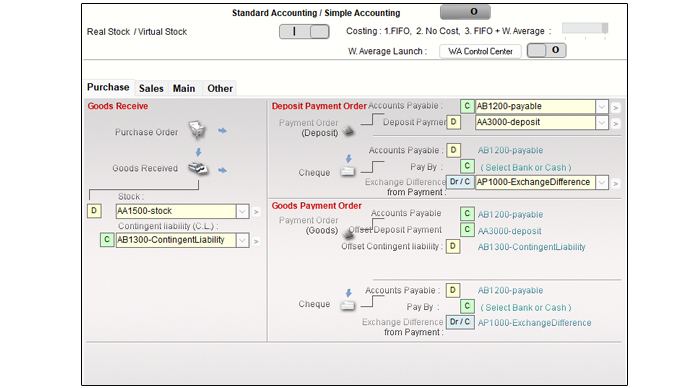Click AB1200-payable link beside Deposit Cheque
The height and width of the screenshot is (388, 700).
[x=510, y=150]
